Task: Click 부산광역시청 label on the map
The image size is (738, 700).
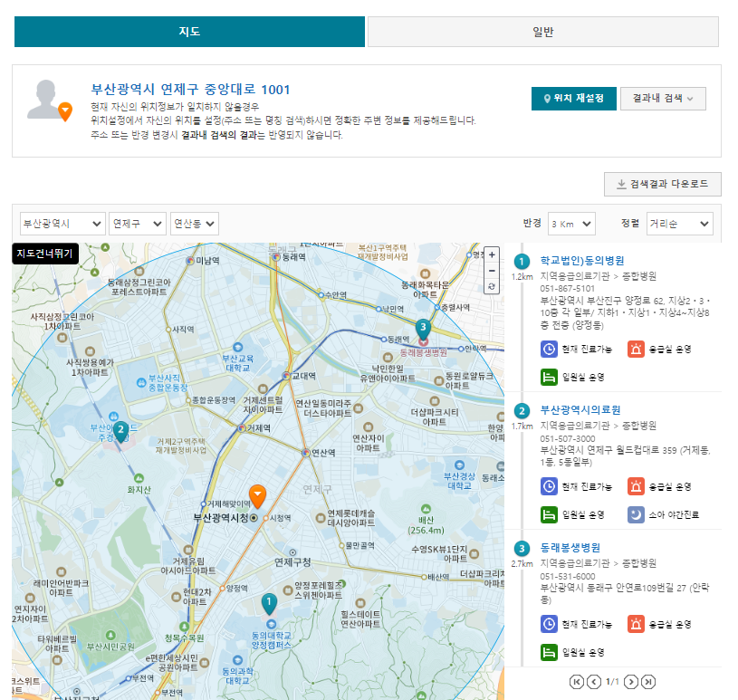Action: tap(221, 518)
